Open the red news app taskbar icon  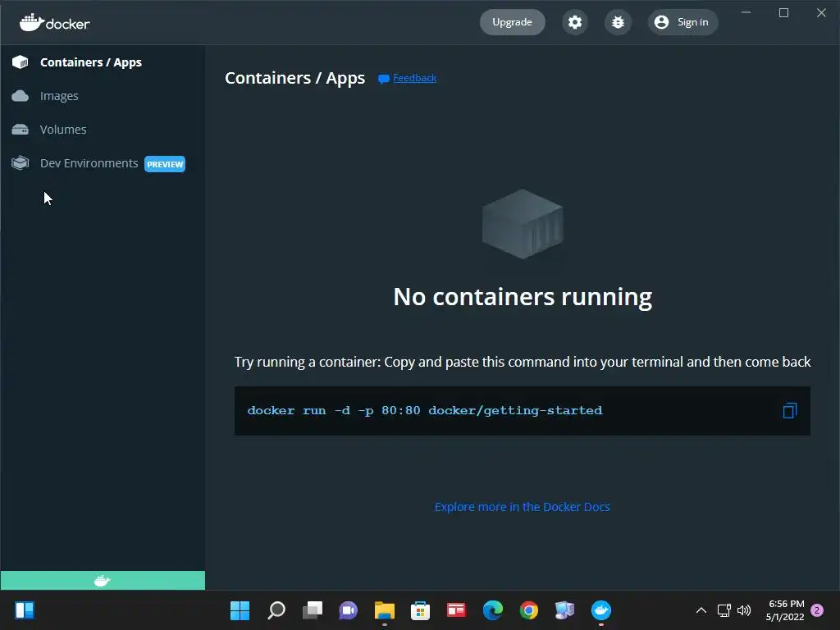[456, 610]
